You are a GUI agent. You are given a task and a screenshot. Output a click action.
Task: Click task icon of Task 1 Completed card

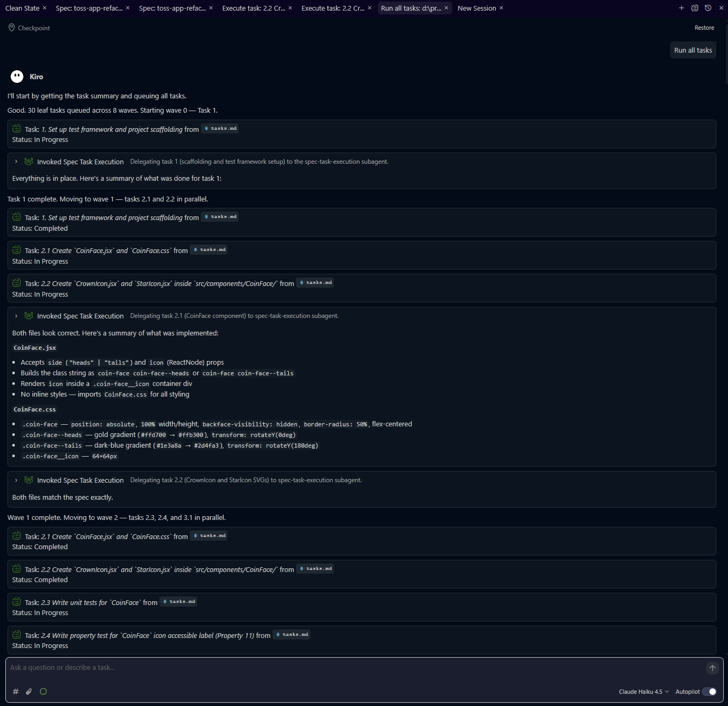16,217
